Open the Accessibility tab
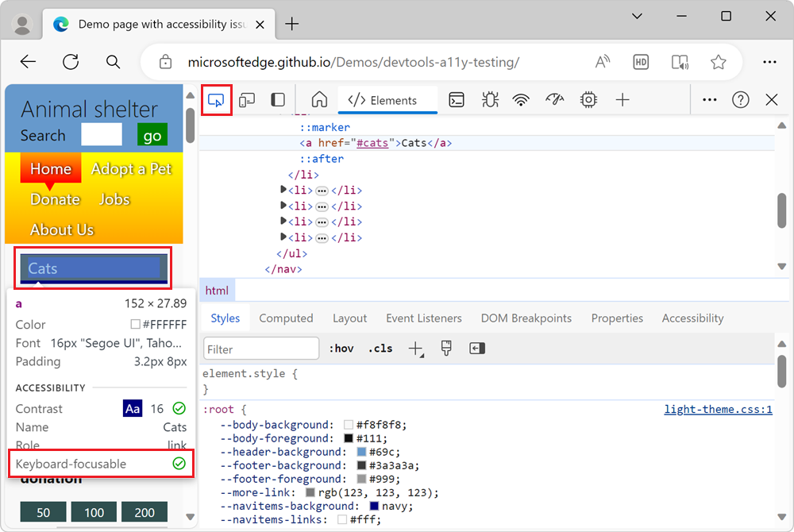 click(692, 318)
